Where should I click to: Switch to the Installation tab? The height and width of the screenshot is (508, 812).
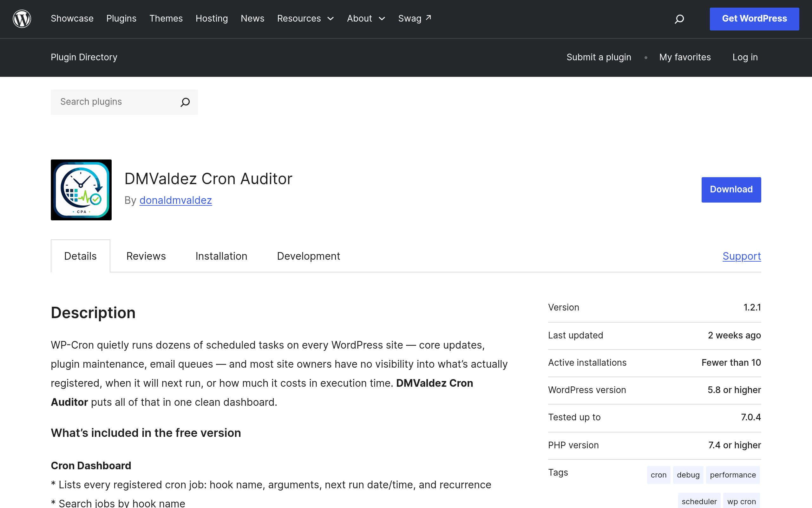[x=221, y=256]
